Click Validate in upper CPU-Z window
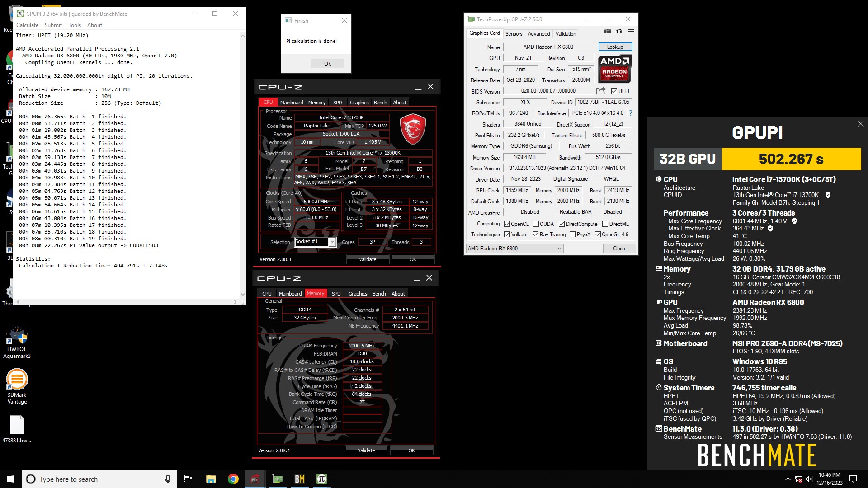 (368, 259)
